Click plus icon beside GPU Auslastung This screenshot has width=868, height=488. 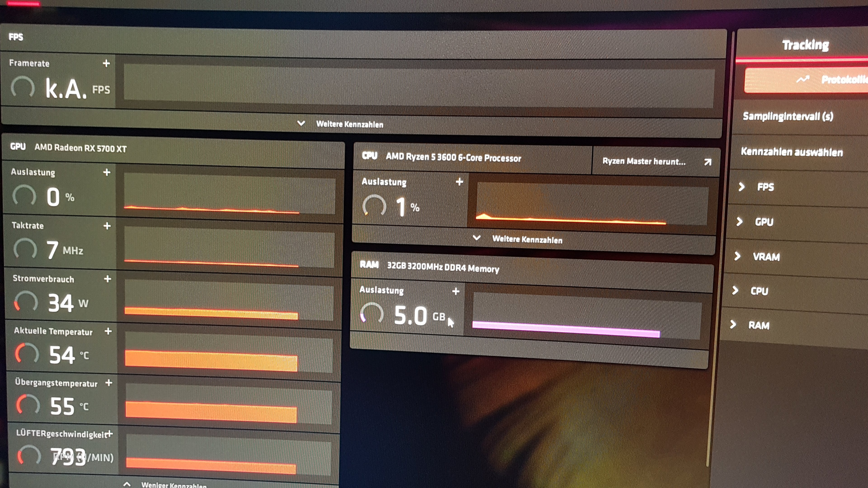point(107,172)
